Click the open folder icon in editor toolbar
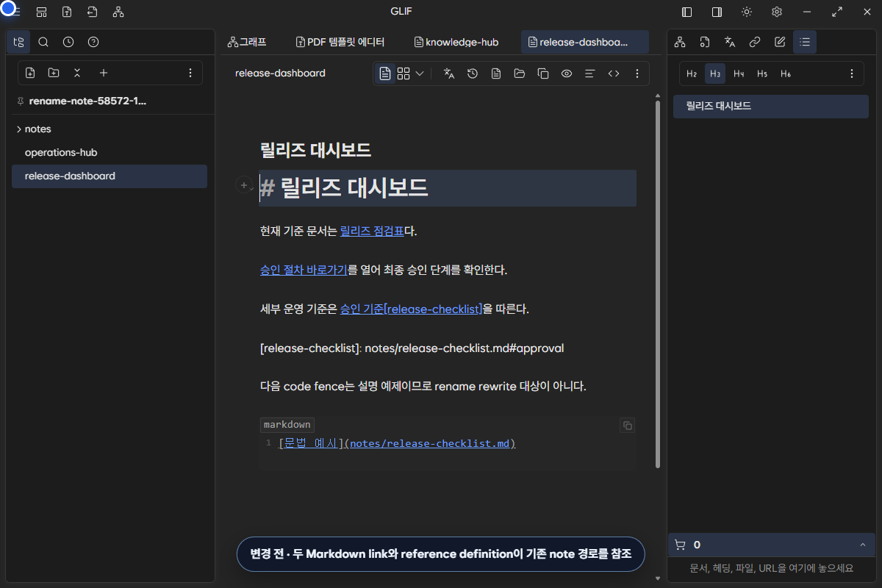The width and height of the screenshot is (882, 588). coord(520,73)
